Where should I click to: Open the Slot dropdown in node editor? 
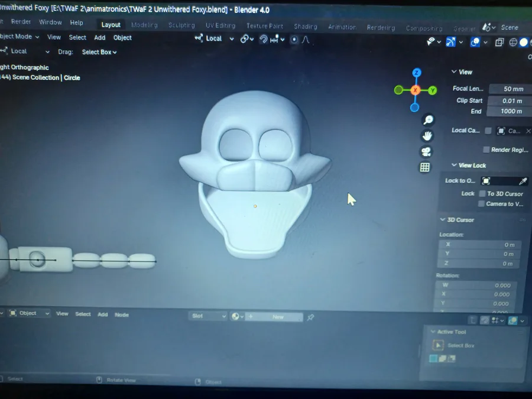207,316
